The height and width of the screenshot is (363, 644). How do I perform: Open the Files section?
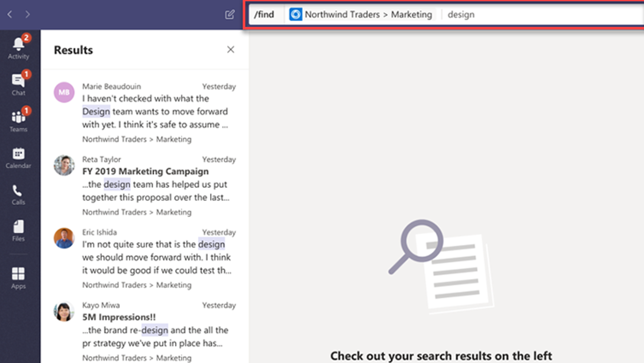(18, 231)
